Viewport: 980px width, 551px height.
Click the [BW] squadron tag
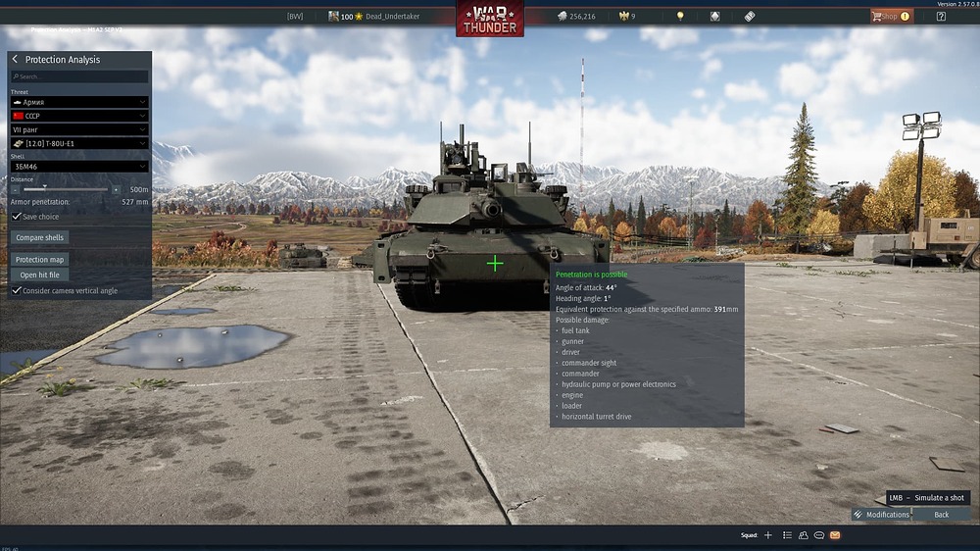(x=295, y=17)
